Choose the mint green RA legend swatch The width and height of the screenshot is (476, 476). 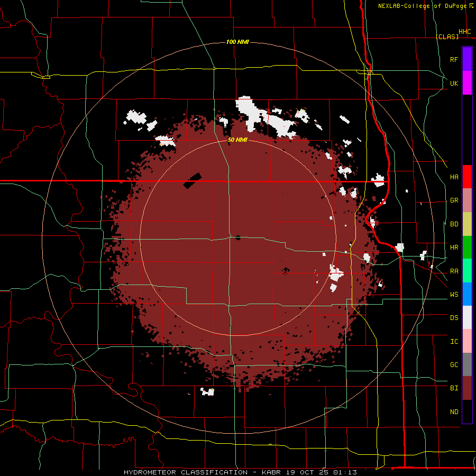[467, 271]
